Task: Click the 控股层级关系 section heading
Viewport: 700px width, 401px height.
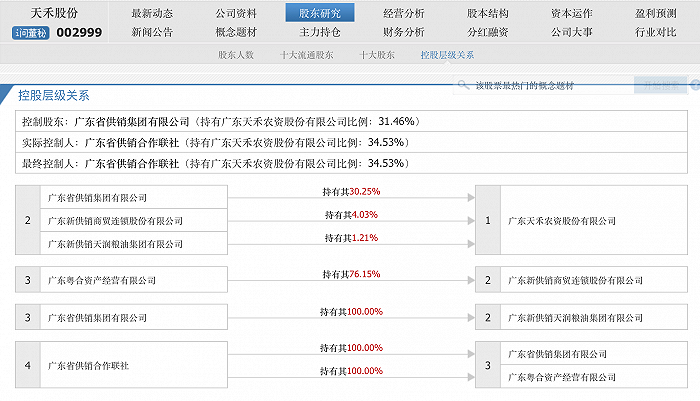Action: click(54, 96)
